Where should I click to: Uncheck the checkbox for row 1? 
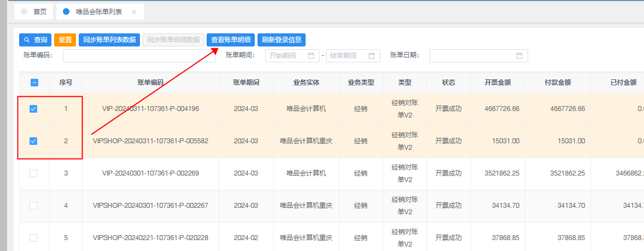pos(33,109)
